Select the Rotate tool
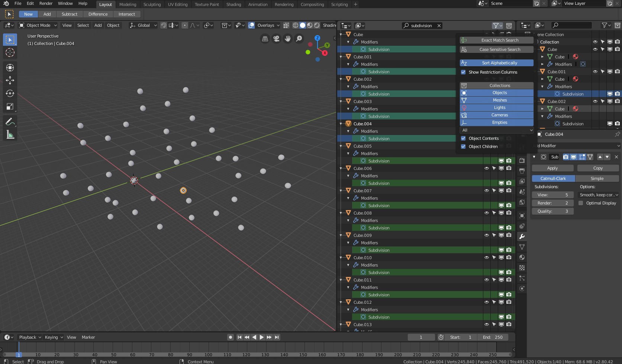This screenshot has height=364, width=622. [10, 93]
